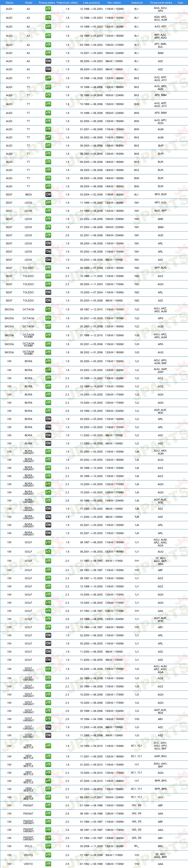Click the POLO model cell

pyautogui.click(x=28, y=846)
